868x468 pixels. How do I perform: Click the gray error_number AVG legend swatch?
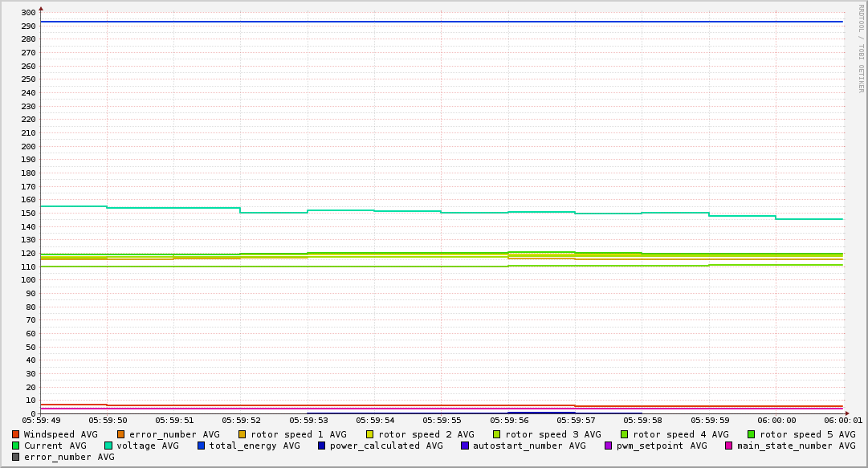pyautogui.click(x=16, y=457)
